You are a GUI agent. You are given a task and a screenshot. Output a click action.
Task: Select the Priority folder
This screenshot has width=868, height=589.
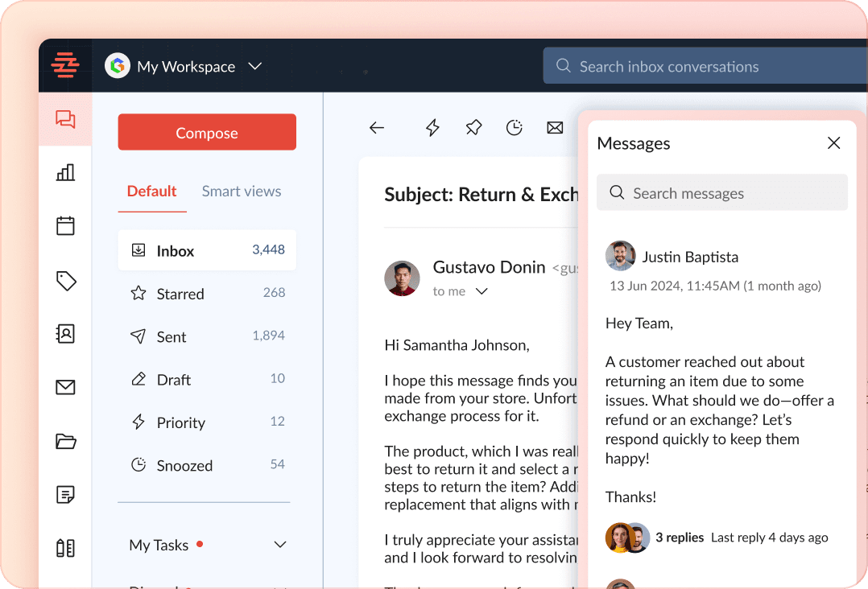[207, 422]
